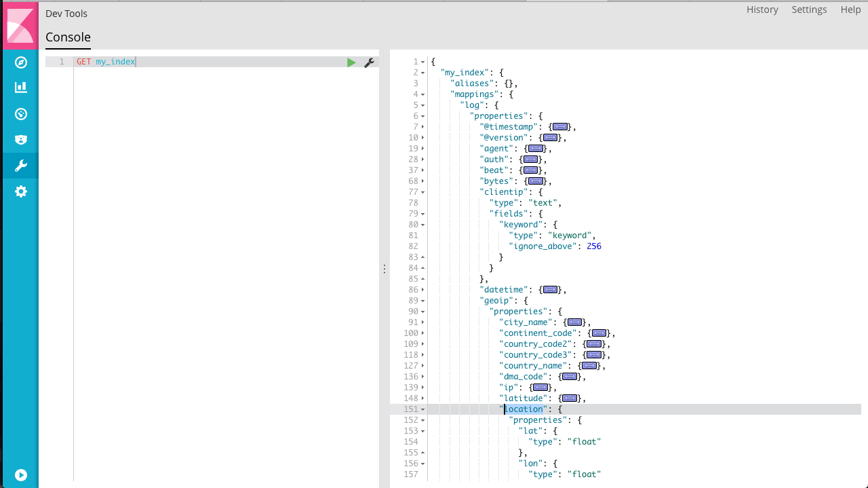
Task: Open Dashboard from the gauge sidebar icon
Action: 21,113
